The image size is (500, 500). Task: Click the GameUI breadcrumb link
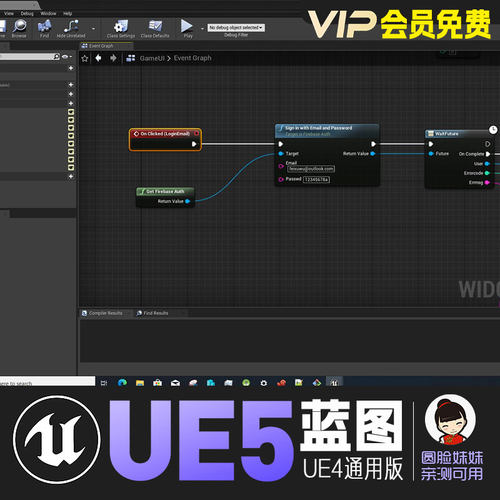tap(152, 58)
